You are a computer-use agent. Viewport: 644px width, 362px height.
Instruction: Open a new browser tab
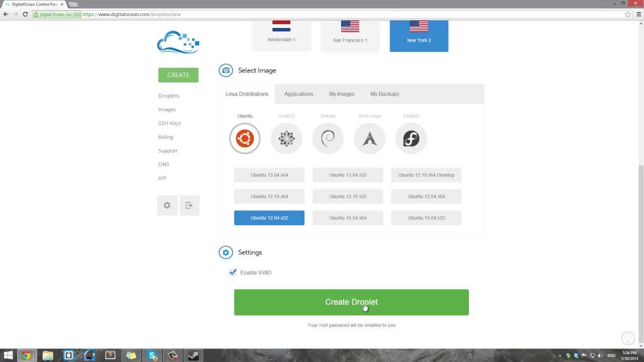tap(73, 4)
